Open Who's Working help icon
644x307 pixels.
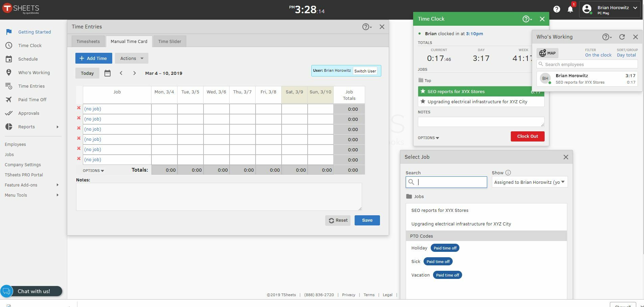pos(607,37)
